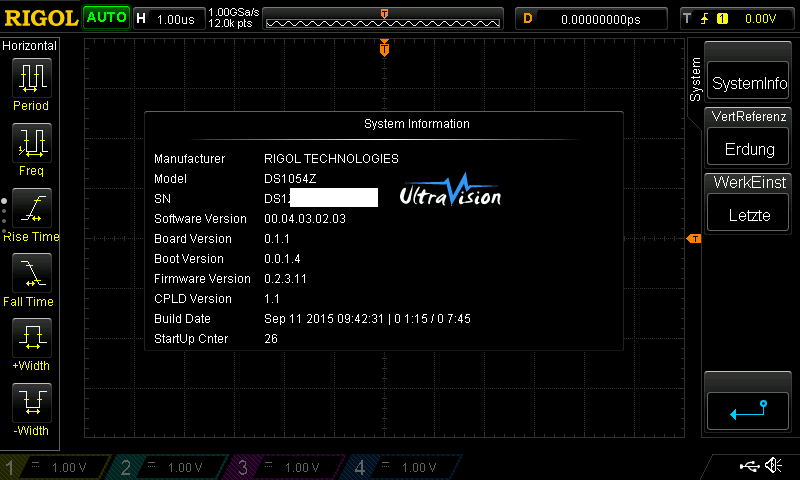The width and height of the screenshot is (800, 480).
Task: Select the Freq measurement icon
Action: [32, 142]
